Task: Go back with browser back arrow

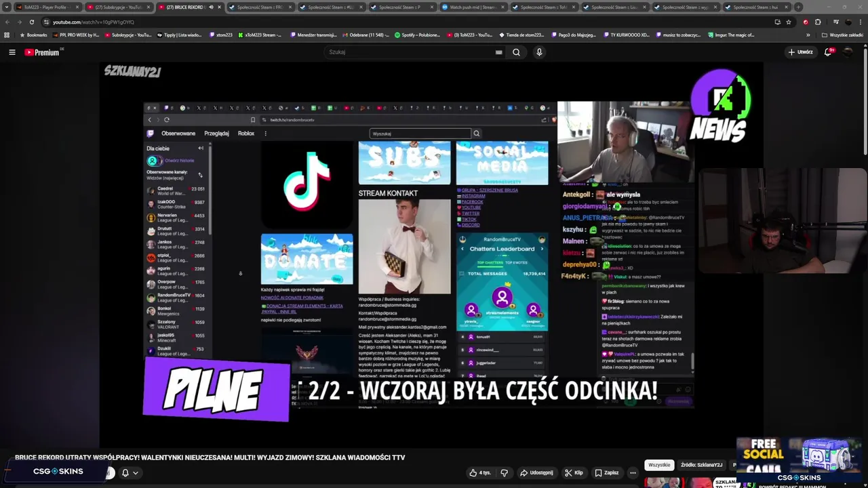Action: 7,22
